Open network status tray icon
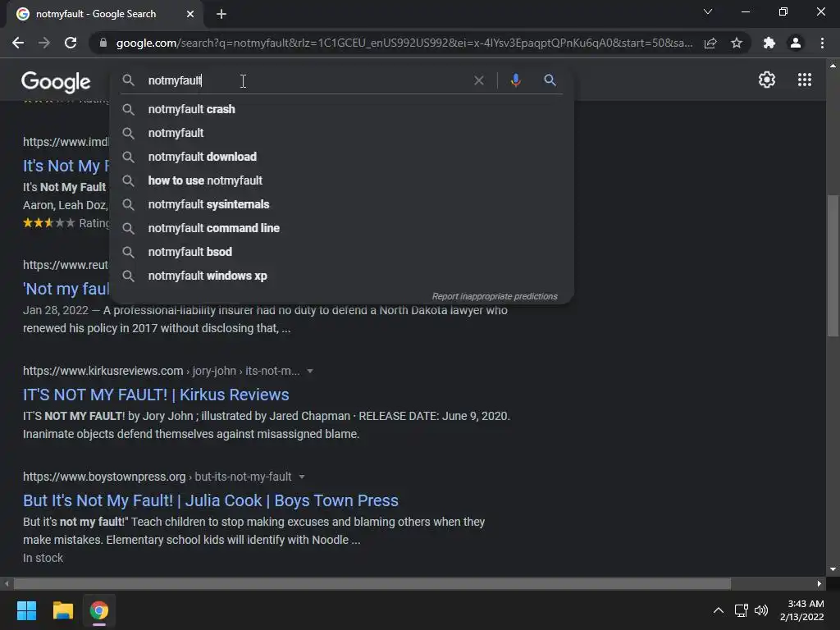840x630 pixels. [x=741, y=610]
